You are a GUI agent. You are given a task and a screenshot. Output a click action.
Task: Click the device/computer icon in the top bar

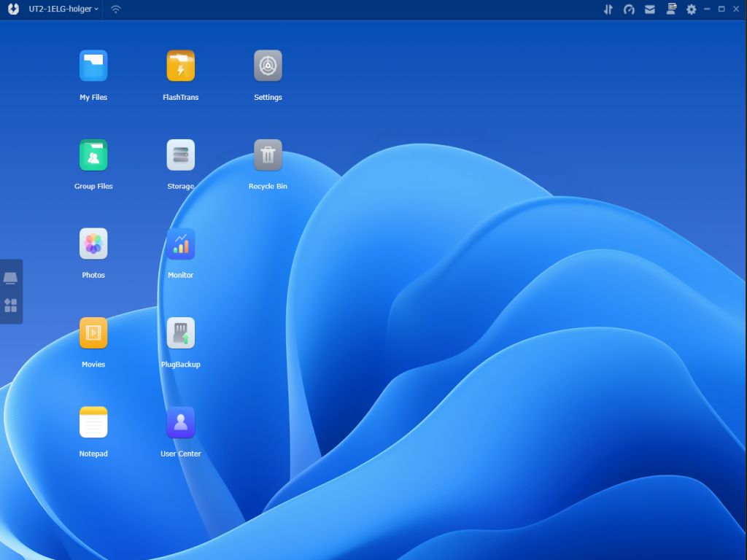(x=671, y=9)
